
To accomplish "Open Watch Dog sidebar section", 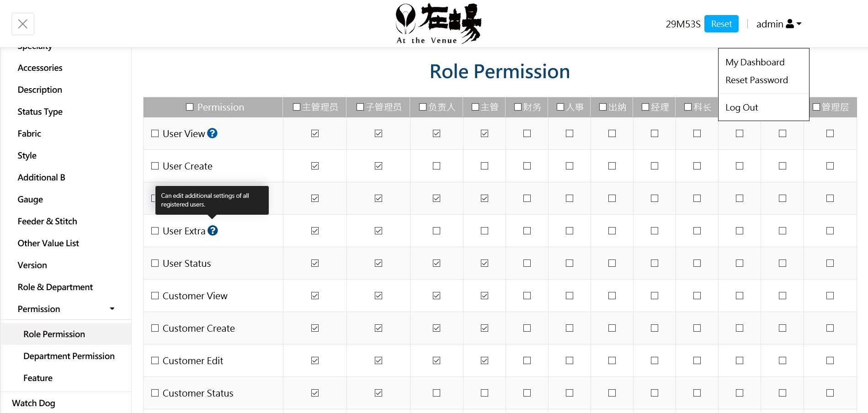I will click(x=33, y=403).
